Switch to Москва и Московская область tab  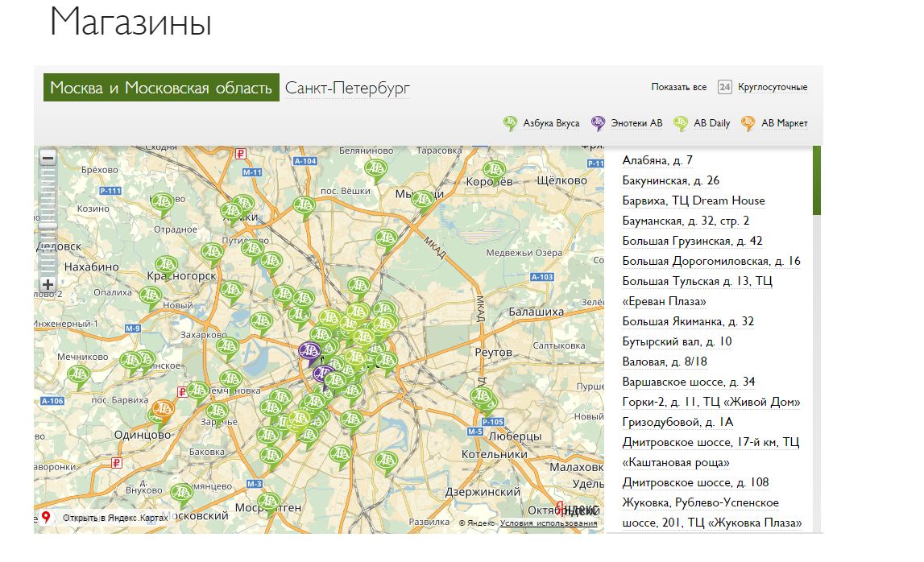(x=161, y=87)
